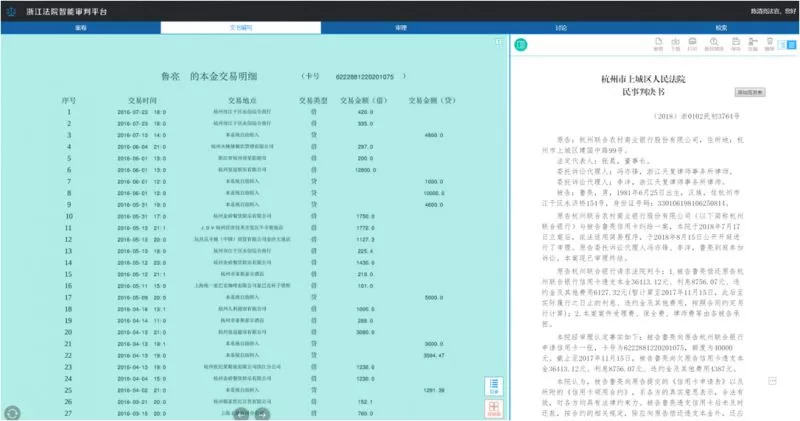Click the 10800.0 debit amount in row 6

[365, 170]
